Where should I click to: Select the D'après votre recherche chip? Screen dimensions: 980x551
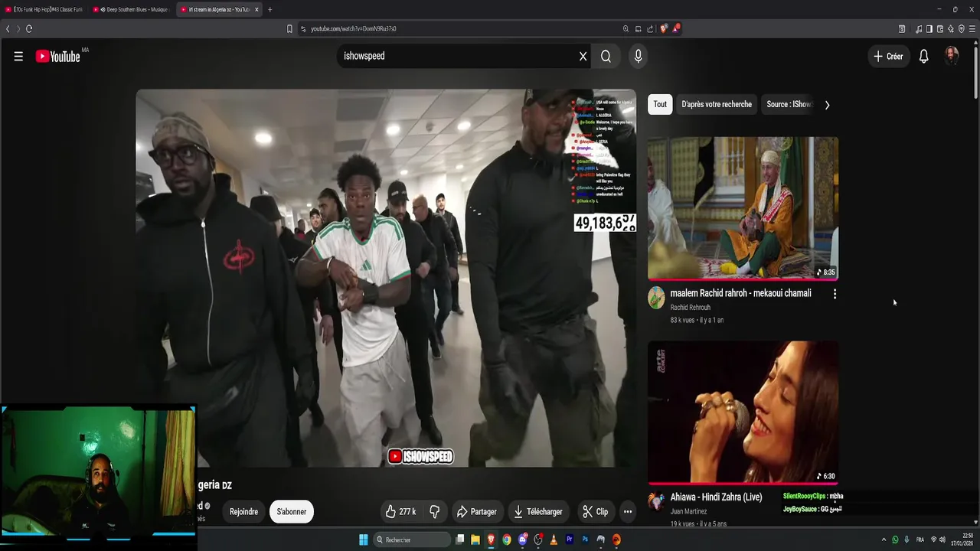717,104
